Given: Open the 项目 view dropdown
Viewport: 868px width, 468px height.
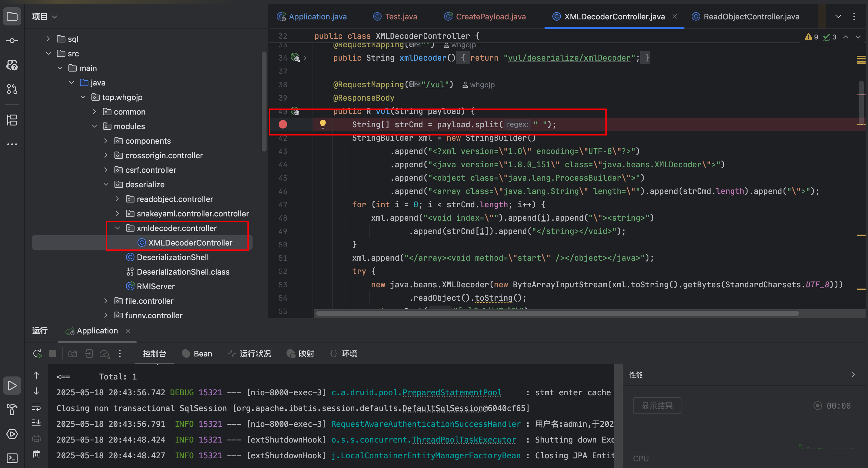Looking at the screenshot, I should coord(45,17).
